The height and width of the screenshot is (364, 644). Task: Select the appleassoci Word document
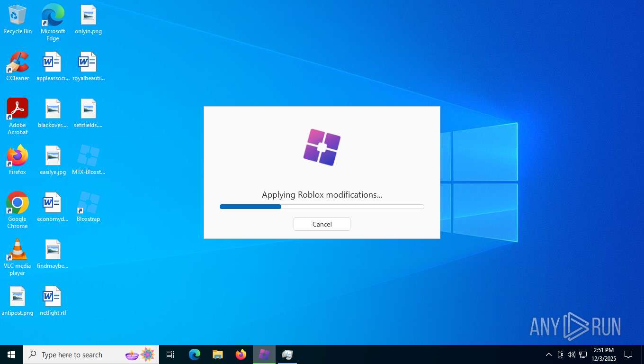(53, 66)
